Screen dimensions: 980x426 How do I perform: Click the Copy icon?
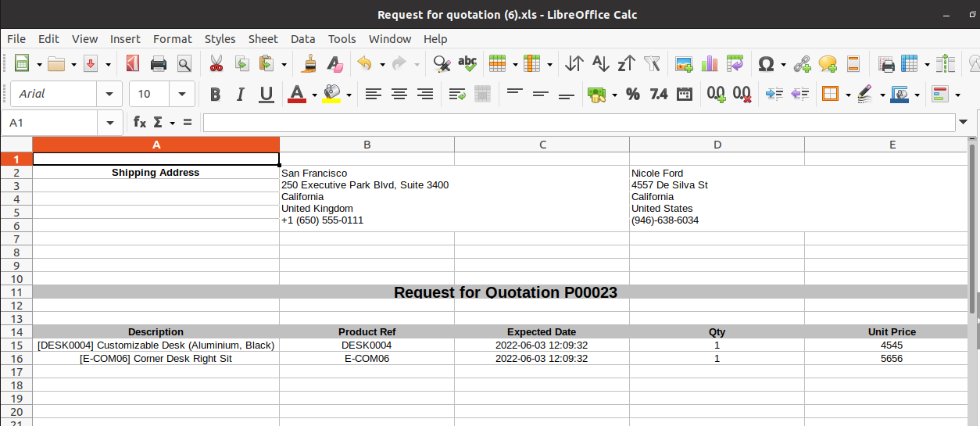point(242,64)
